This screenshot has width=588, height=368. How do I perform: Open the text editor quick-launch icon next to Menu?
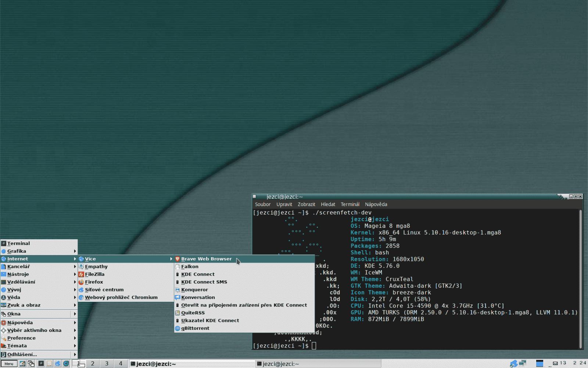22,364
